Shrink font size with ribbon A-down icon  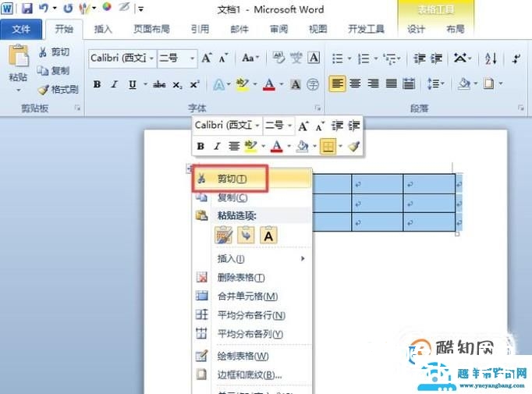(223, 58)
